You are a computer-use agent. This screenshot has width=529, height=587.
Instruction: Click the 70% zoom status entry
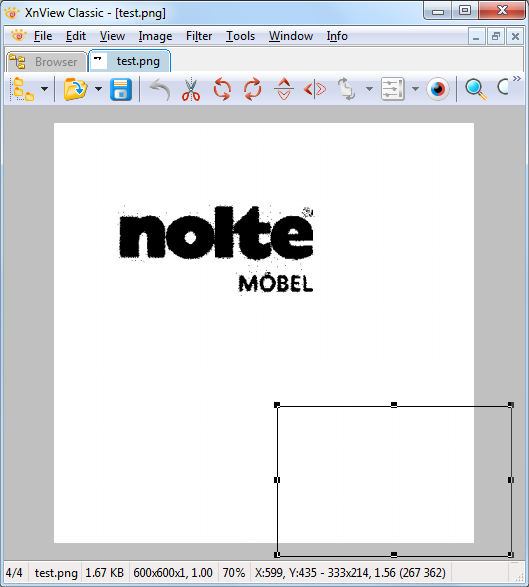tap(234, 573)
